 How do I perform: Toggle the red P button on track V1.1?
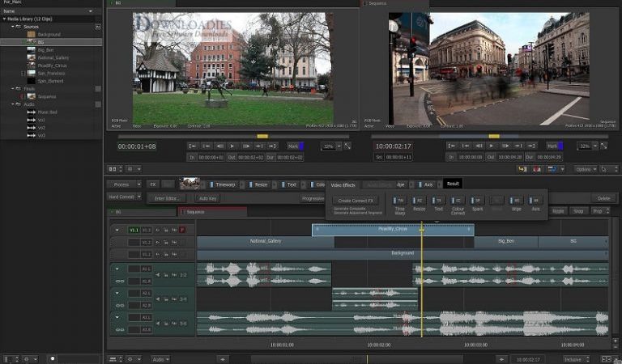point(182,230)
